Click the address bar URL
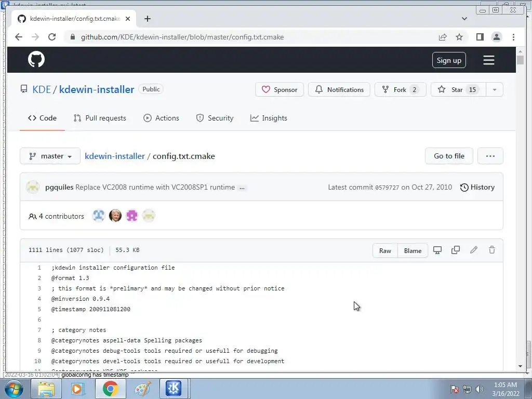532x399 pixels. coord(182,37)
